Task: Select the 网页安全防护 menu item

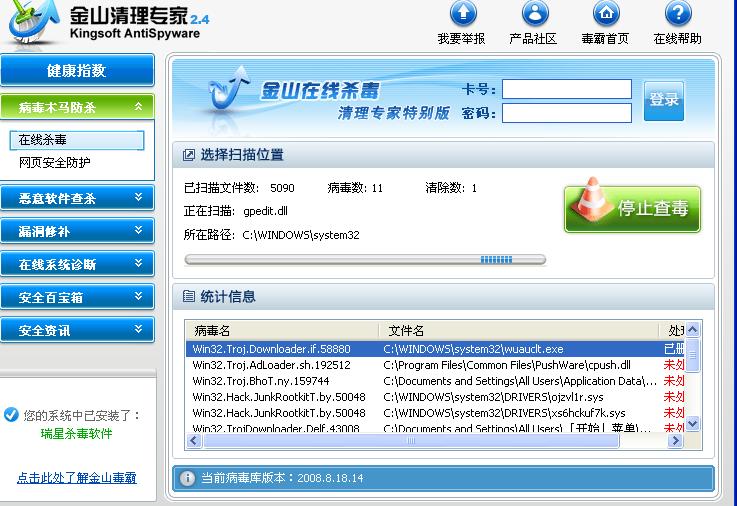Action: pyautogui.click(x=55, y=163)
